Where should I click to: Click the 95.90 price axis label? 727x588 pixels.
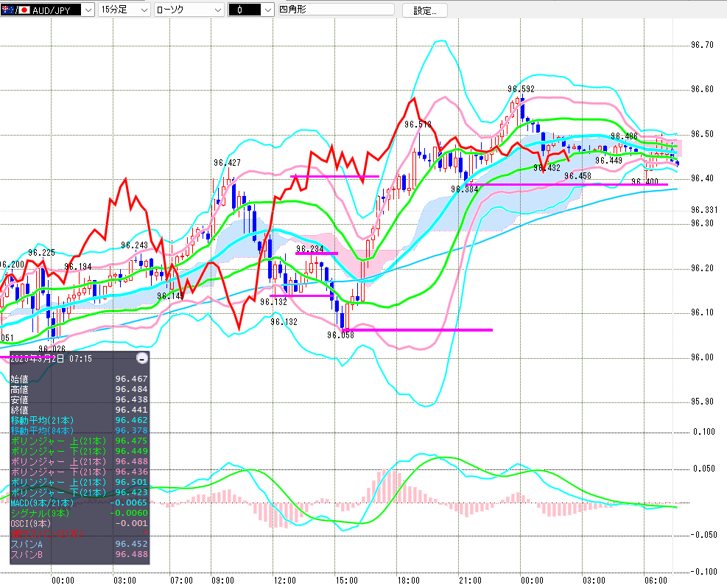702,402
